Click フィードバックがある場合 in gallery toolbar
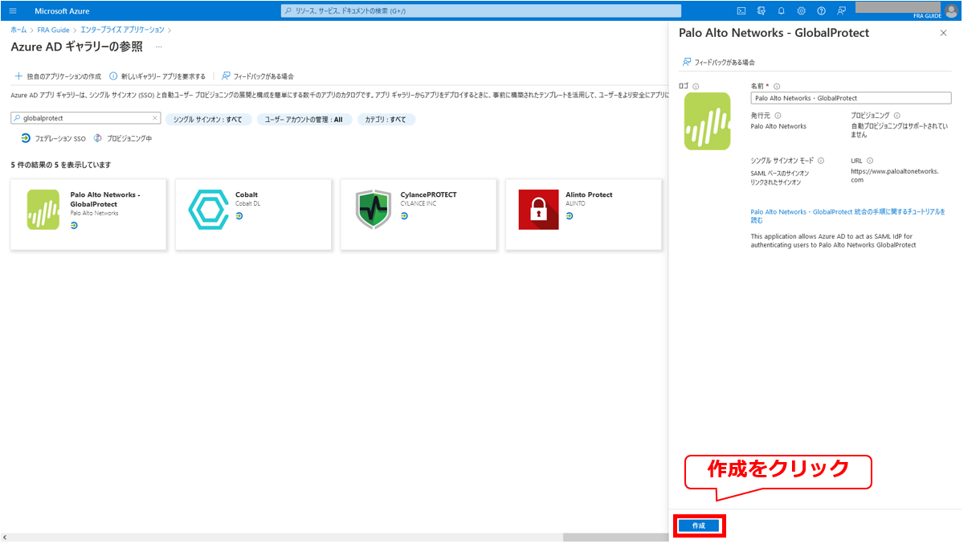Image resolution: width=980 pixels, height=544 pixels. 258,76
